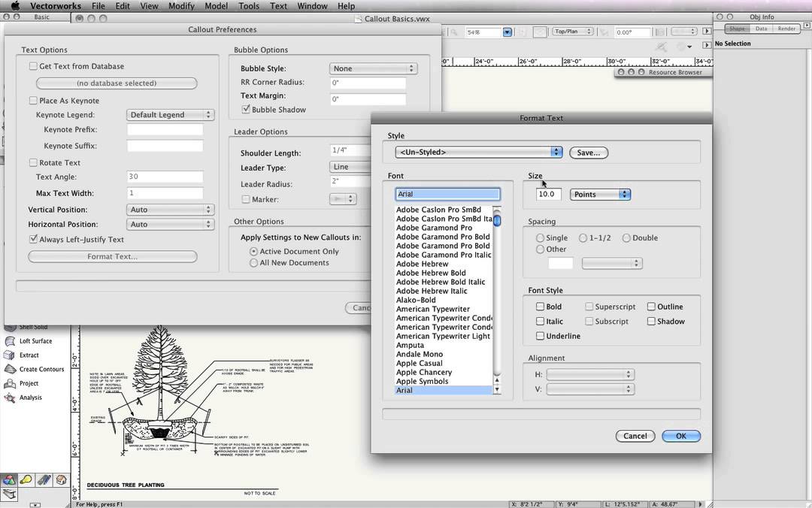Enable Get Text from Database checkbox

33,66
